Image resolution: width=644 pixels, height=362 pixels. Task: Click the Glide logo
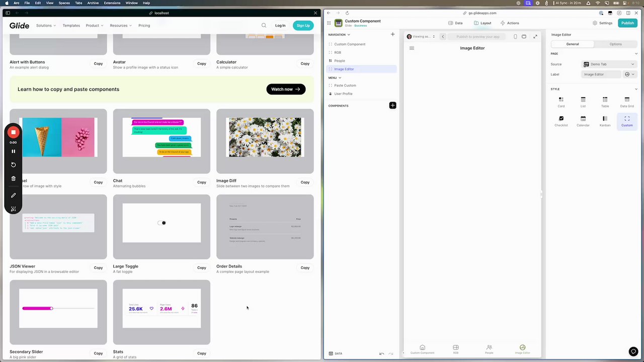click(x=19, y=25)
